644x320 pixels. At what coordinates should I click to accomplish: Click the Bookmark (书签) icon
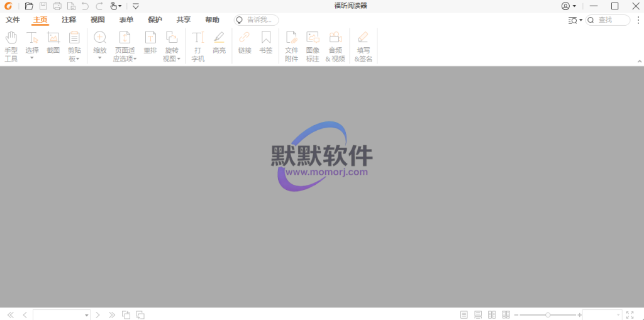[x=266, y=41]
